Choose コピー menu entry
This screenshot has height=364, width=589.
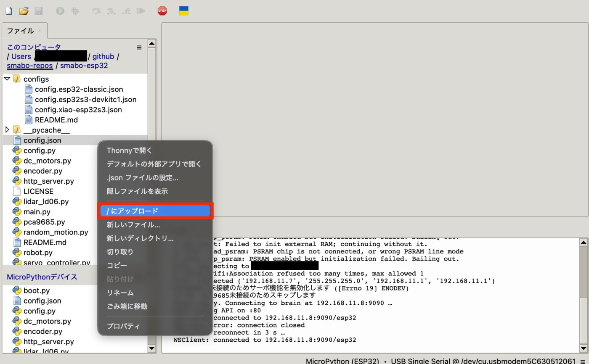point(155,265)
